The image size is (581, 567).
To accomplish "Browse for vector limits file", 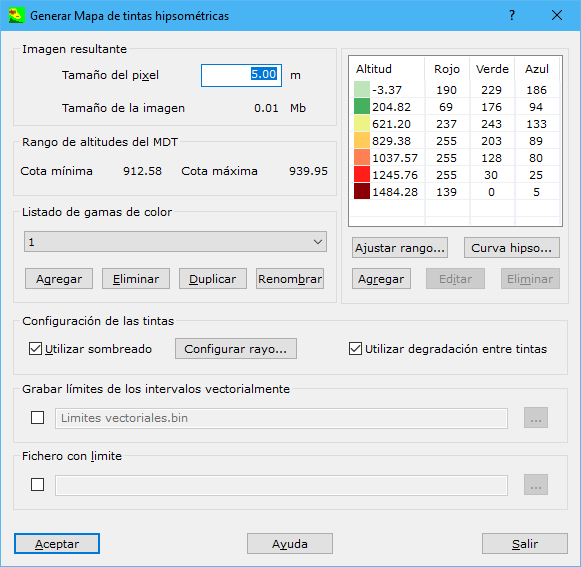I will [x=536, y=418].
